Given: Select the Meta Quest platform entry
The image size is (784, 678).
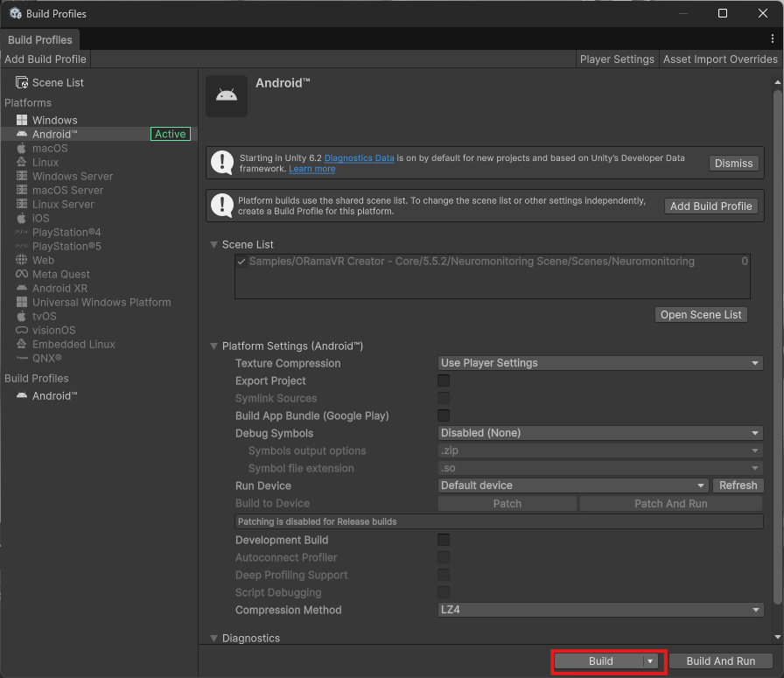Looking at the screenshot, I should (x=99, y=274).
